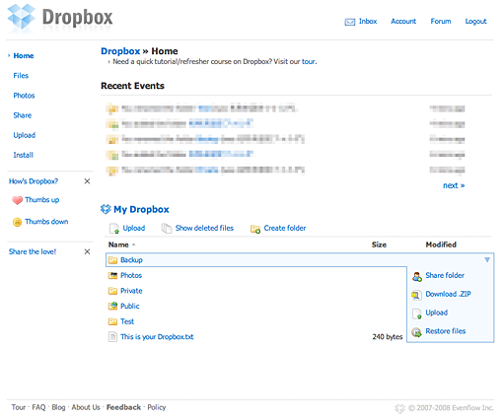This screenshot has width=504, height=420.
Task: Choose Download .ZIP from the menu
Action: click(x=448, y=294)
